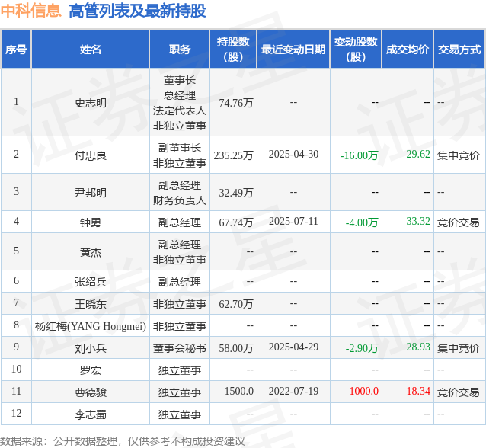Click the average price 33.32
This screenshot has height=448, width=486.
418,221
